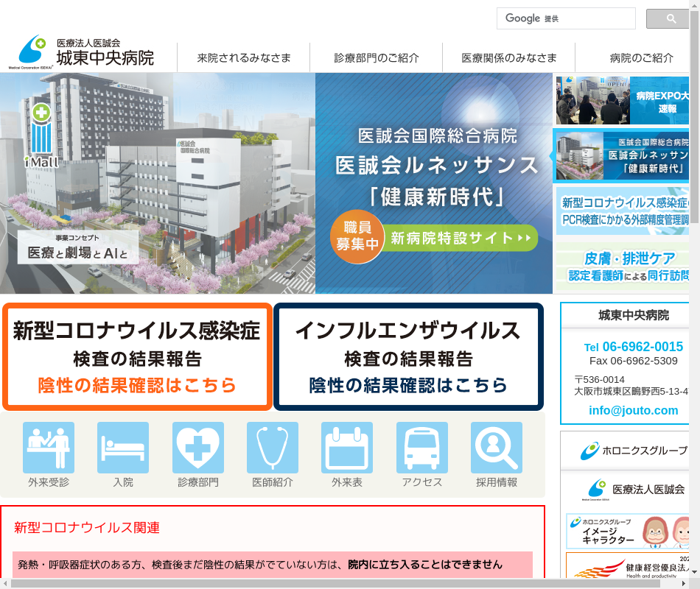Open the 診療部門のご紹介 menu

[x=377, y=58]
